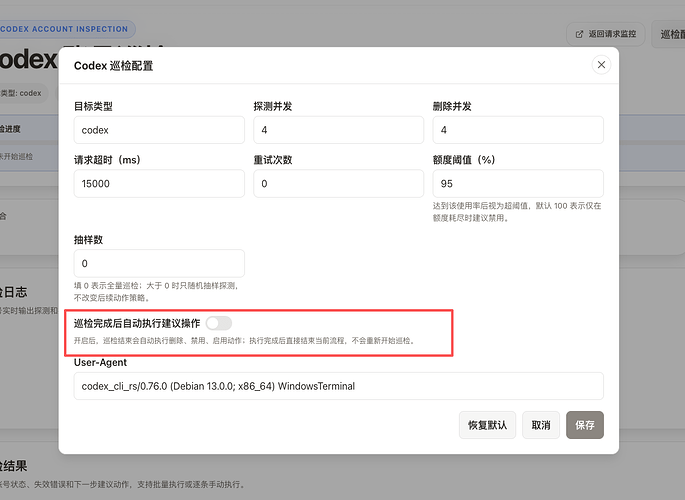Edit the 删除并发 value field
This screenshot has height=500, width=685.
pyautogui.click(x=518, y=130)
